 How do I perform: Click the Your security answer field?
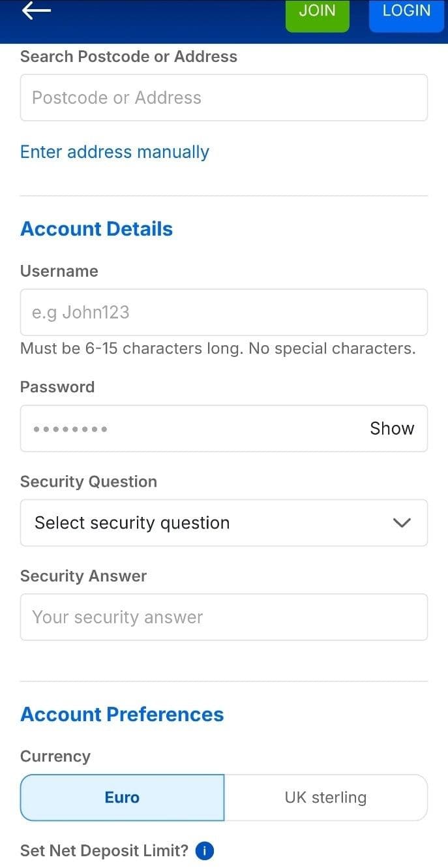point(224,617)
